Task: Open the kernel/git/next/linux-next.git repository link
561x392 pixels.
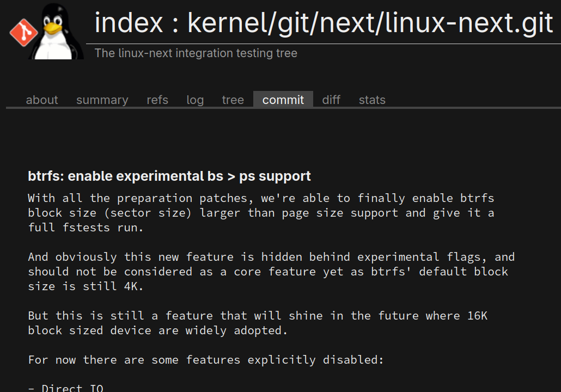Action: click(370, 23)
